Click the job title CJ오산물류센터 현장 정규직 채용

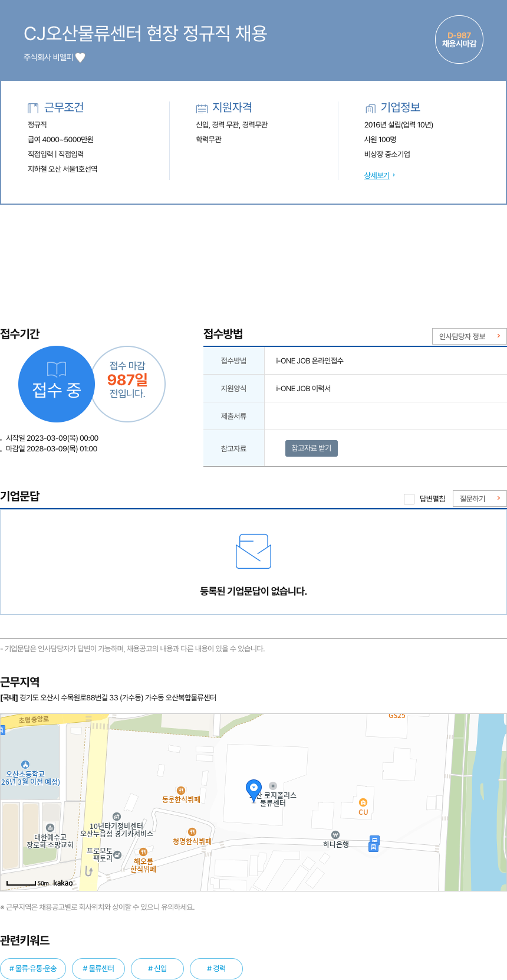[145, 33]
